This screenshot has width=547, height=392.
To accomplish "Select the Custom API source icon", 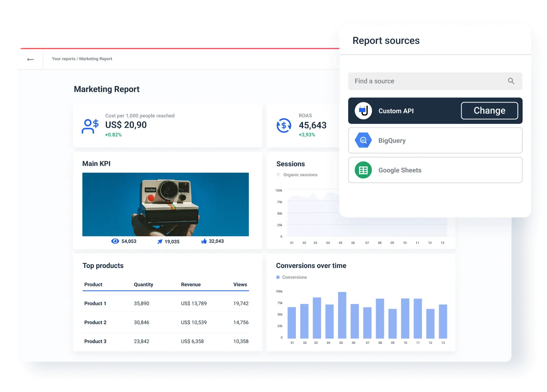I will pos(364,110).
